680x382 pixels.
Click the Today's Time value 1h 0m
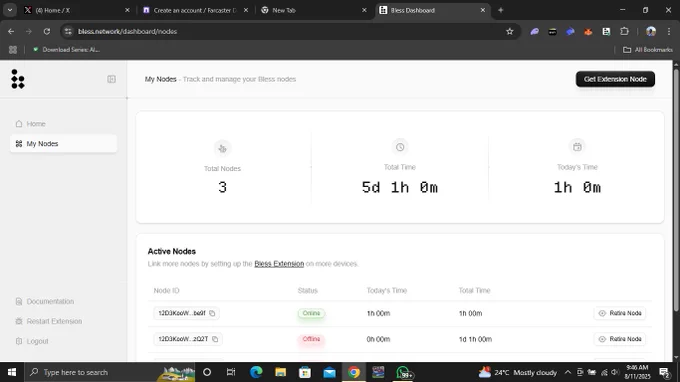pos(577,187)
